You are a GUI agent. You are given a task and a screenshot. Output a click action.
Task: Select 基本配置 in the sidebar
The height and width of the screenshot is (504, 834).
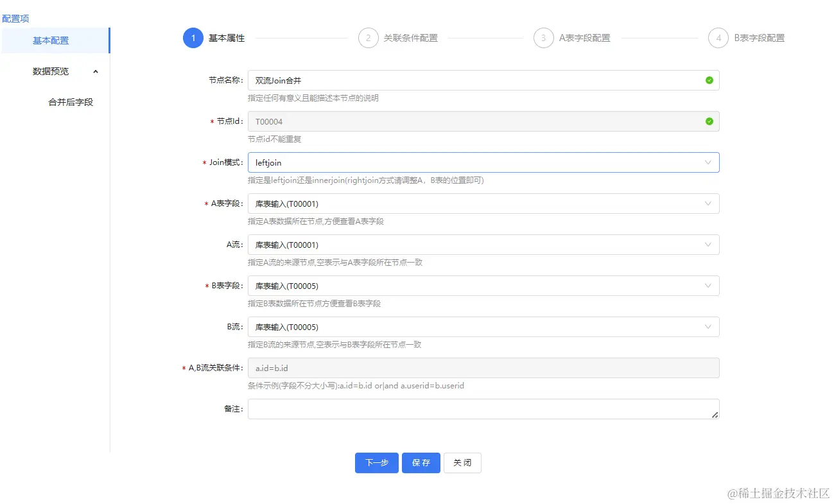pos(55,40)
